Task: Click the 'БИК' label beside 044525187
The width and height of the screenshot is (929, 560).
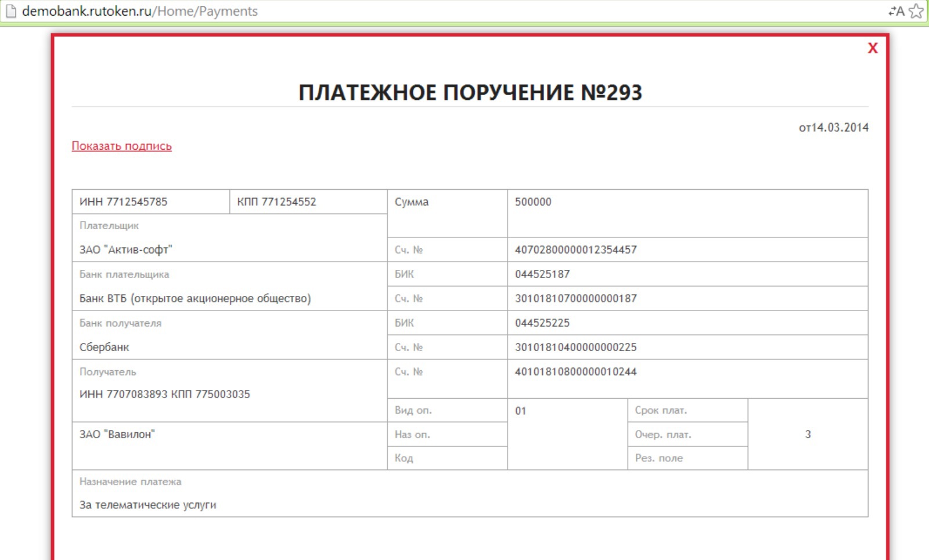Action: point(405,274)
